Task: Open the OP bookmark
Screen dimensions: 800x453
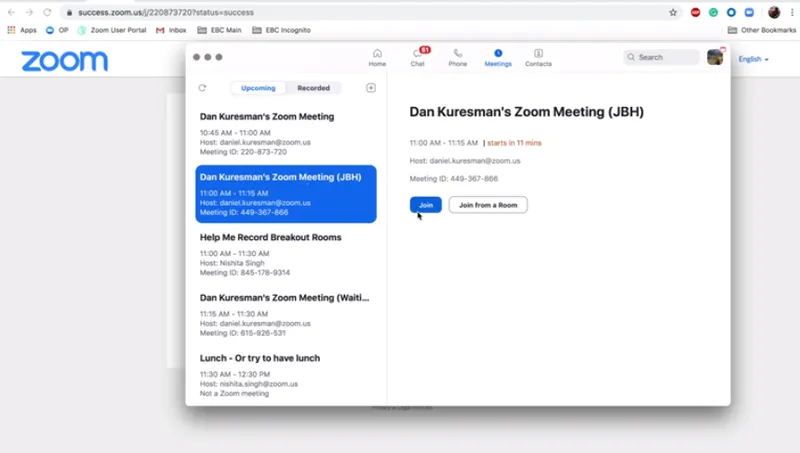Action: (x=57, y=30)
